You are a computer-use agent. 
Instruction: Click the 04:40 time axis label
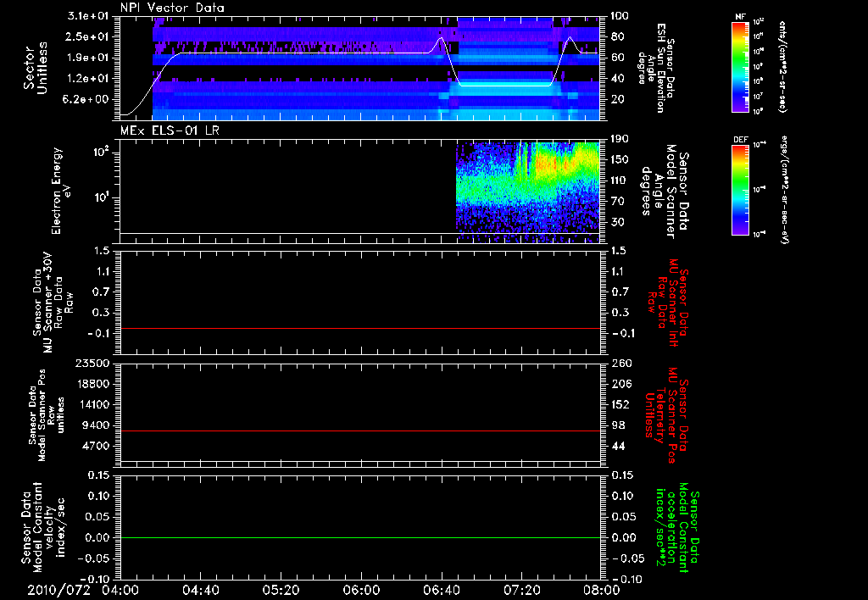(x=200, y=590)
